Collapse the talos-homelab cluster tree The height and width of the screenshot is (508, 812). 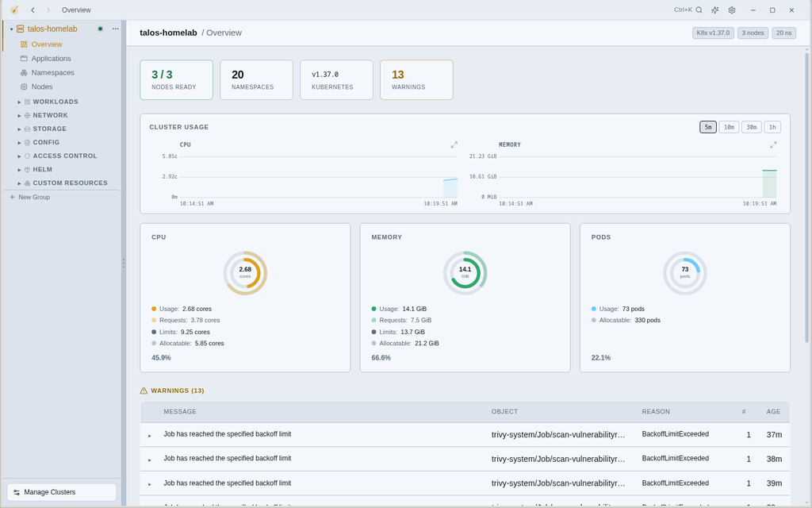[11, 29]
